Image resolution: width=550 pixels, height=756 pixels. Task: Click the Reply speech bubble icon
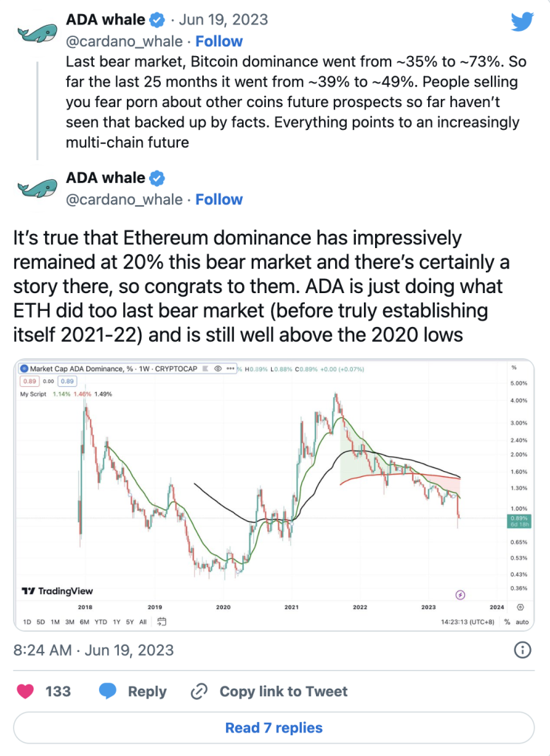(x=108, y=691)
